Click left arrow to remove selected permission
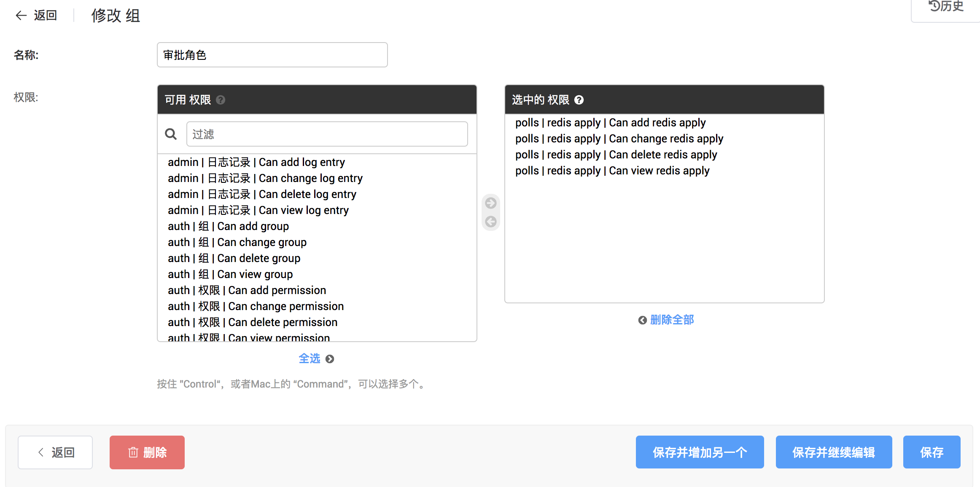 pos(491,222)
